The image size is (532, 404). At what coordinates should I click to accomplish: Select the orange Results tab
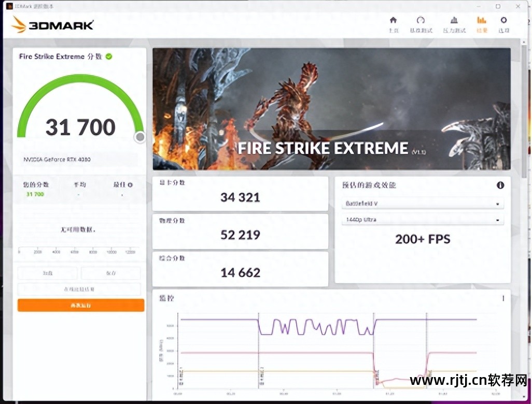pyautogui.click(x=482, y=25)
